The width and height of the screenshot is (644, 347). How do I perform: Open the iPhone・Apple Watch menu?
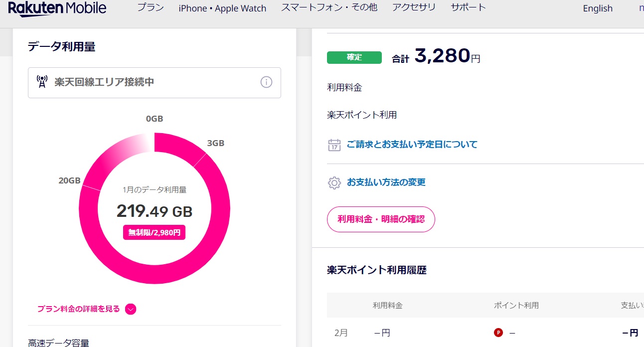(x=222, y=8)
